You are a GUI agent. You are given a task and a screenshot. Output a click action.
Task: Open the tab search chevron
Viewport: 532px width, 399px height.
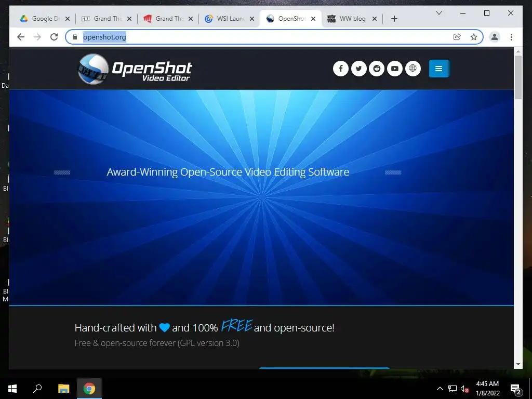438,13
